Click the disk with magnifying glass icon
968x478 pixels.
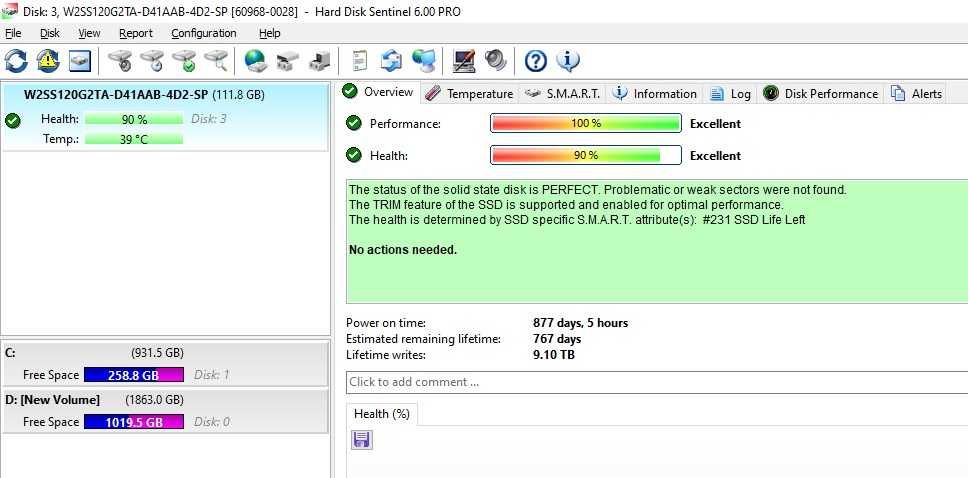[216, 61]
